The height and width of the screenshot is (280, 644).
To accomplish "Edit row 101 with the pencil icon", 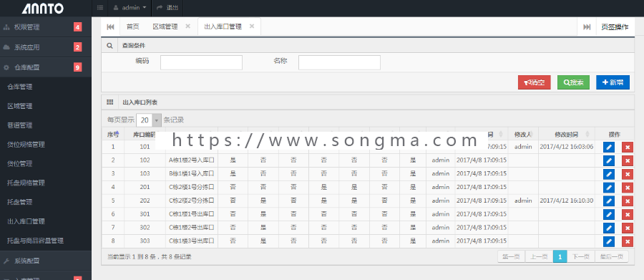I will click(609, 148).
